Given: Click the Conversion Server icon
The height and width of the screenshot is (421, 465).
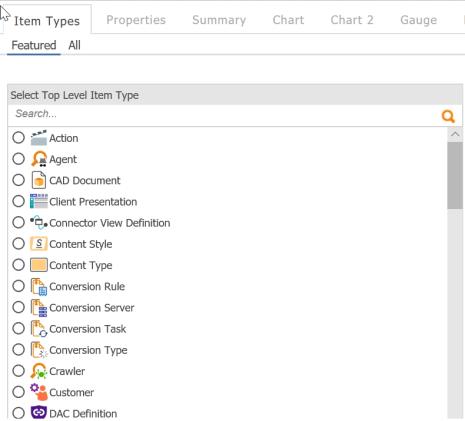Looking at the screenshot, I should pos(39,307).
